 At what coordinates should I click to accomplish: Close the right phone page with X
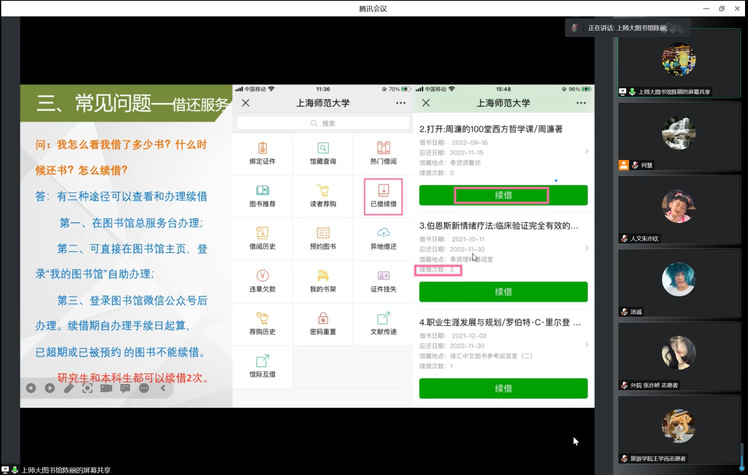tap(426, 103)
